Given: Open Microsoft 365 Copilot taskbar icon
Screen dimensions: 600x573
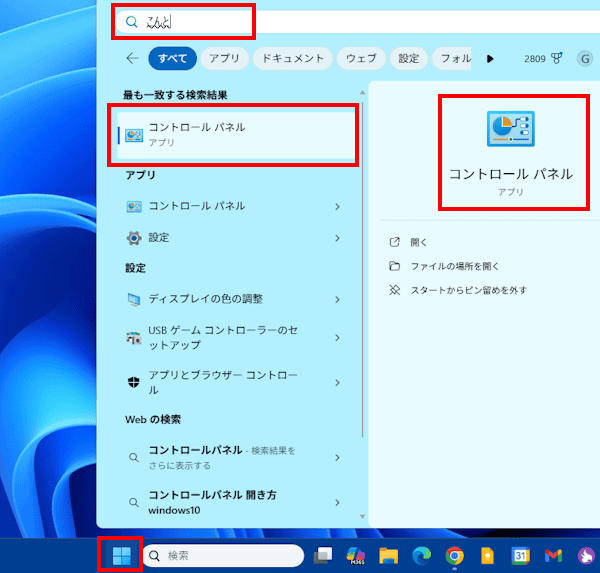Looking at the screenshot, I should pyautogui.click(x=356, y=555).
